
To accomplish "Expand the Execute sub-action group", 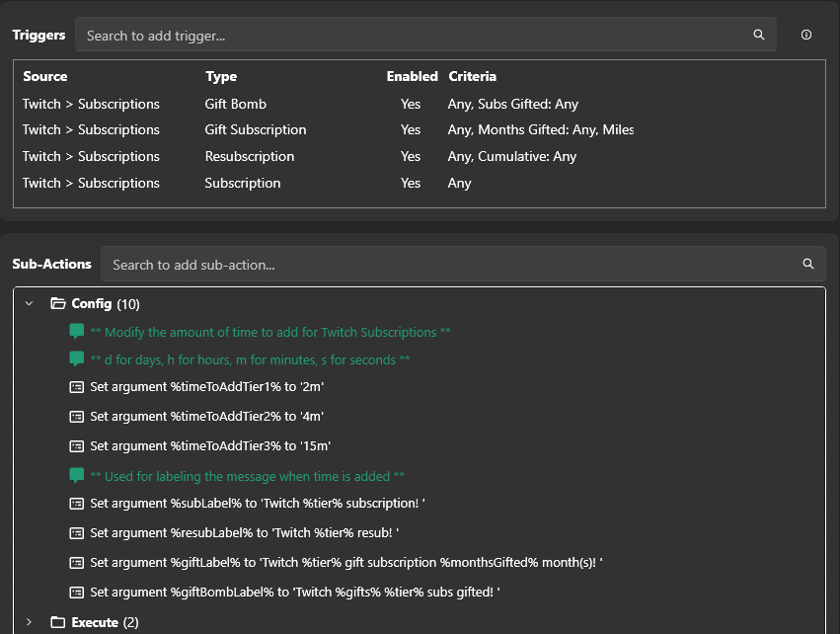I will click(x=29, y=622).
